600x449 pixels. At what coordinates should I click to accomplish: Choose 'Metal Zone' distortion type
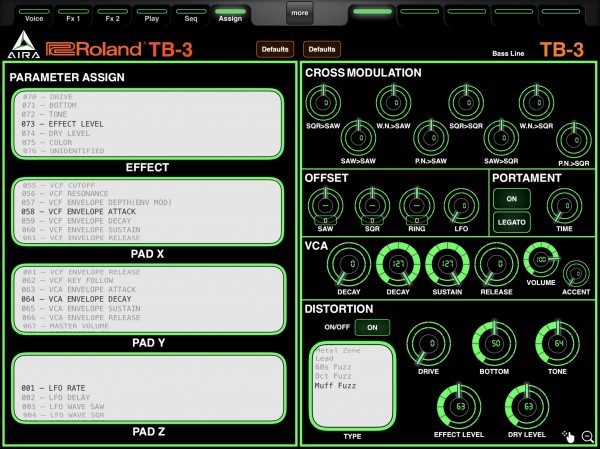338,351
